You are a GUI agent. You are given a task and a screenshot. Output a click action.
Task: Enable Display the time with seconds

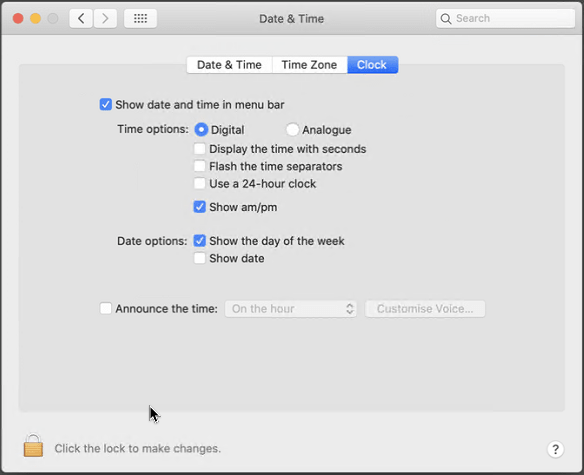pyautogui.click(x=200, y=149)
